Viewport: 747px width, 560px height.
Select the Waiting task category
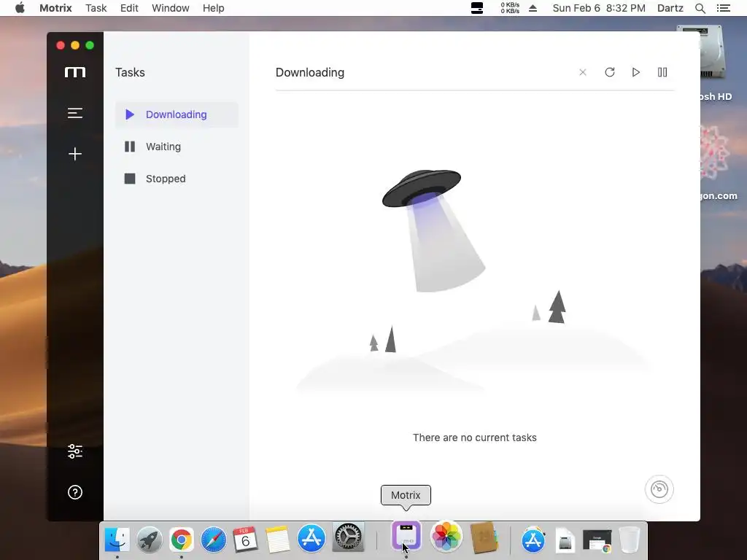coord(177,147)
